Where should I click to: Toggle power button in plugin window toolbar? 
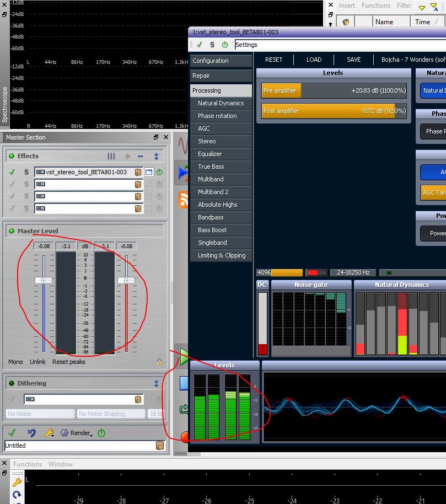point(225,45)
